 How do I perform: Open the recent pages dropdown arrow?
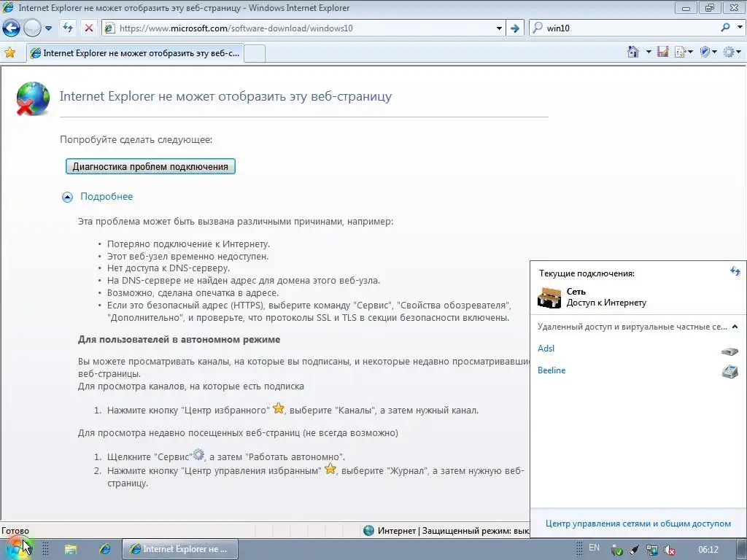coord(48,28)
